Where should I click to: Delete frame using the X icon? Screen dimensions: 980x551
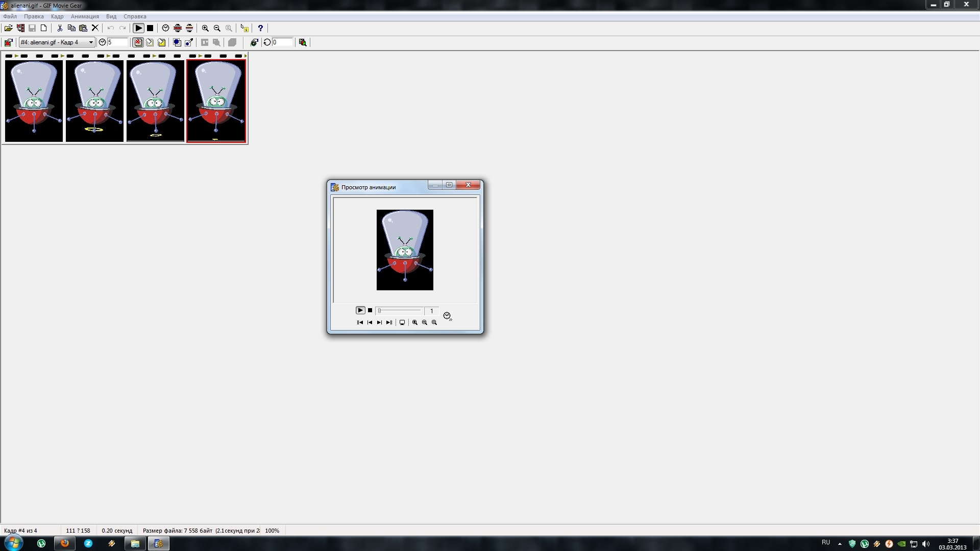pos(95,28)
